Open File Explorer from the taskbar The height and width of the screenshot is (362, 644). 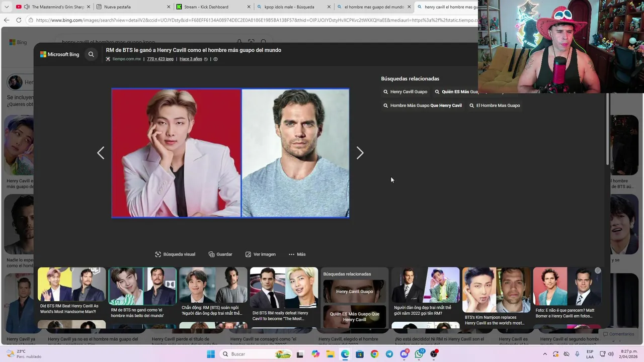pos(330,354)
